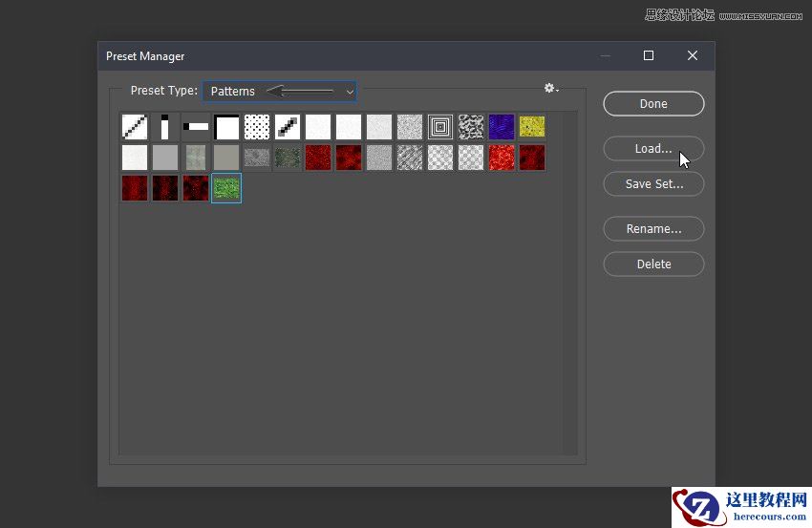The width and height of the screenshot is (812, 528).
Task: Select the thin diagonal line pattern
Action: click(x=135, y=127)
